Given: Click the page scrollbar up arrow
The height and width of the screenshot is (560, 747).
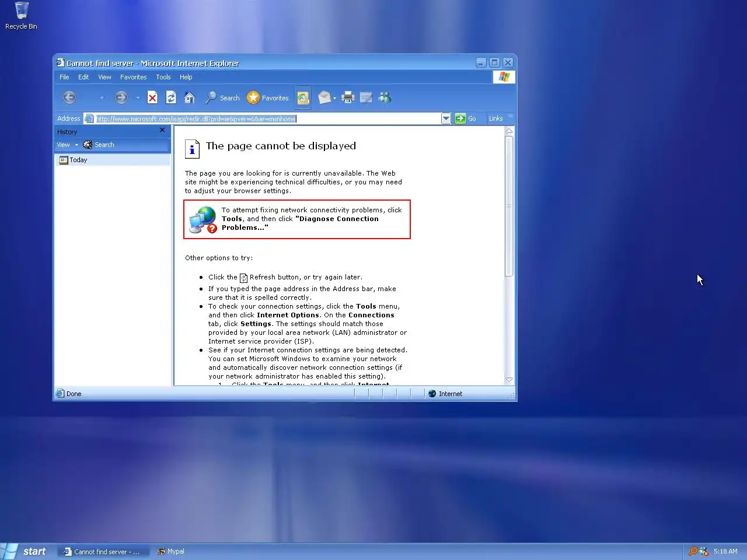Looking at the screenshot, I should (509, 131).
